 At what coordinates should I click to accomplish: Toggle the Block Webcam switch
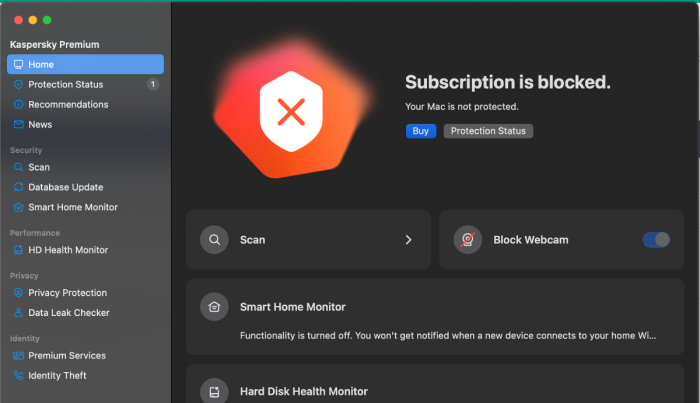tap(656, 240)
